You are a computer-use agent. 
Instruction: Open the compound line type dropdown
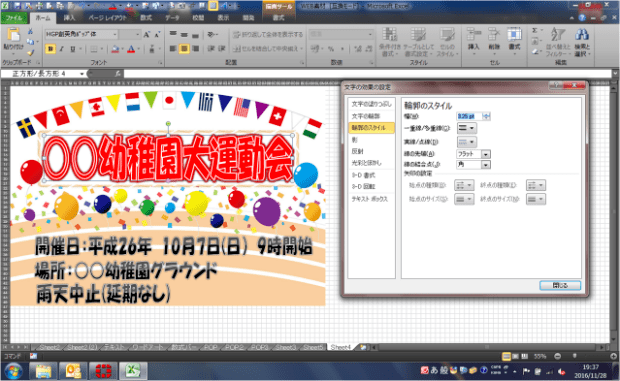[467, 128]
